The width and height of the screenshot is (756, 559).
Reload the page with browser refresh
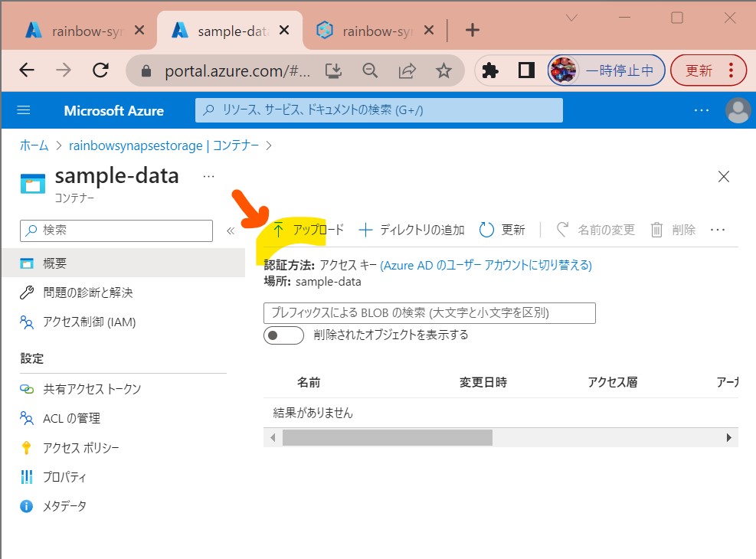point(100,70)
